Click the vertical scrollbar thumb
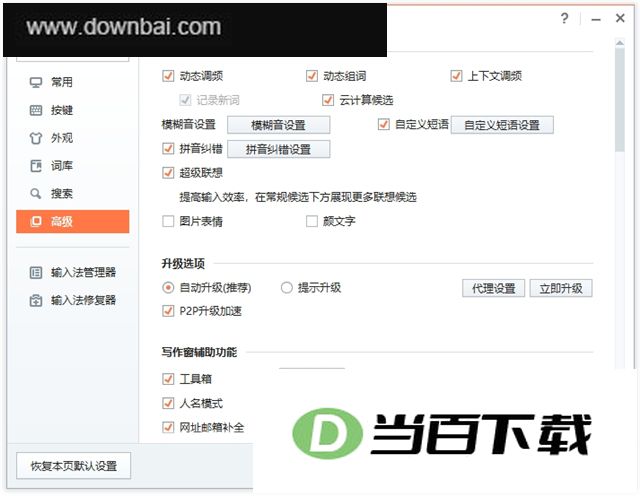 [x=620, y=99]
